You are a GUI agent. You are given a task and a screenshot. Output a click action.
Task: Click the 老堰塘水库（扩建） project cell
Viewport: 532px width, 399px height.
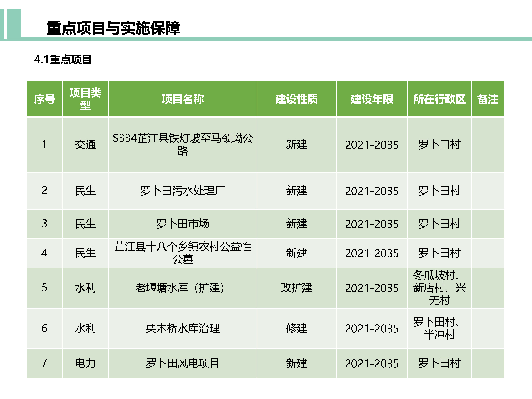coord(183,288)
